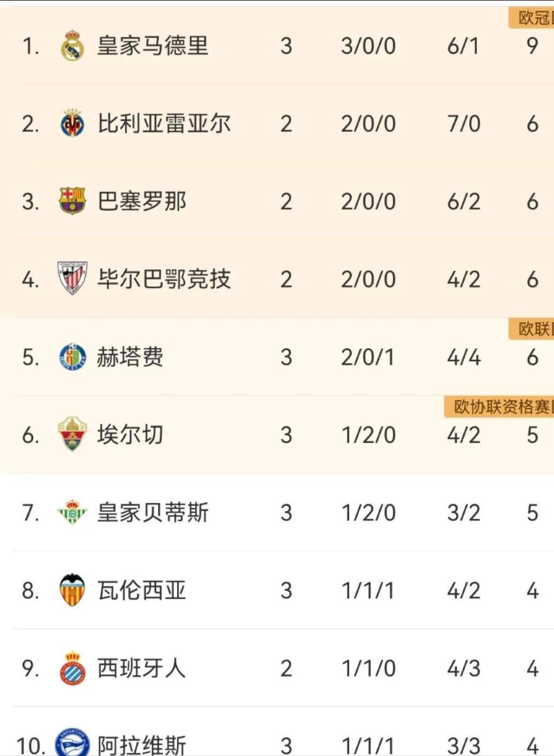Open 毕尔巴鄂竞技 team details

coord(164,279)
